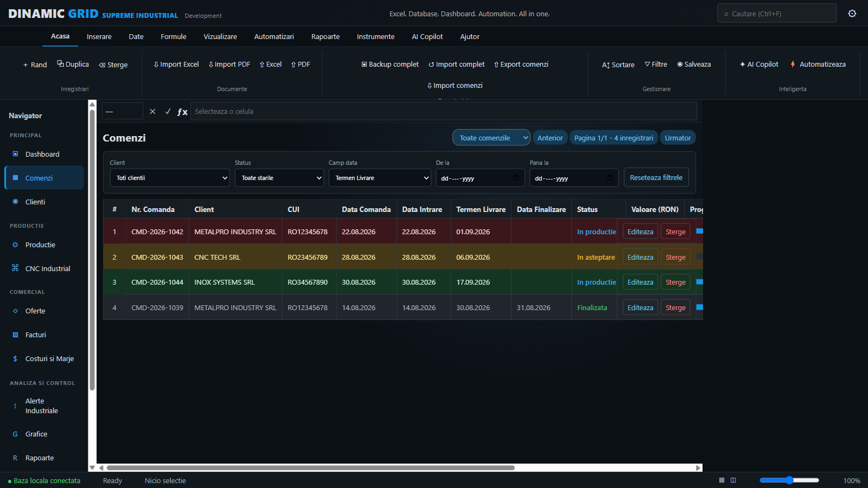868x488 pixels.
Task: Cancel cell edit with X icon
Action: 152,111
